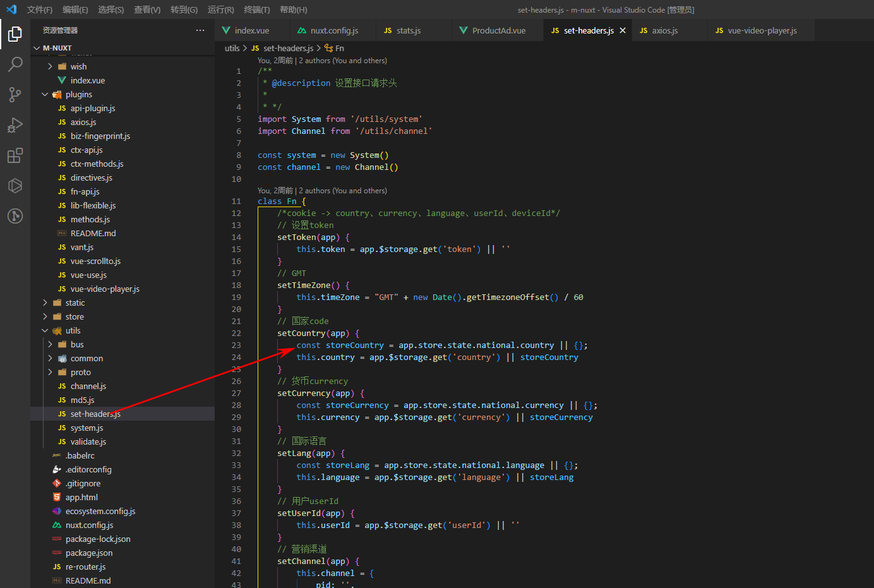Switch to the ProductAd.vue tab

[x=498, y=30]
